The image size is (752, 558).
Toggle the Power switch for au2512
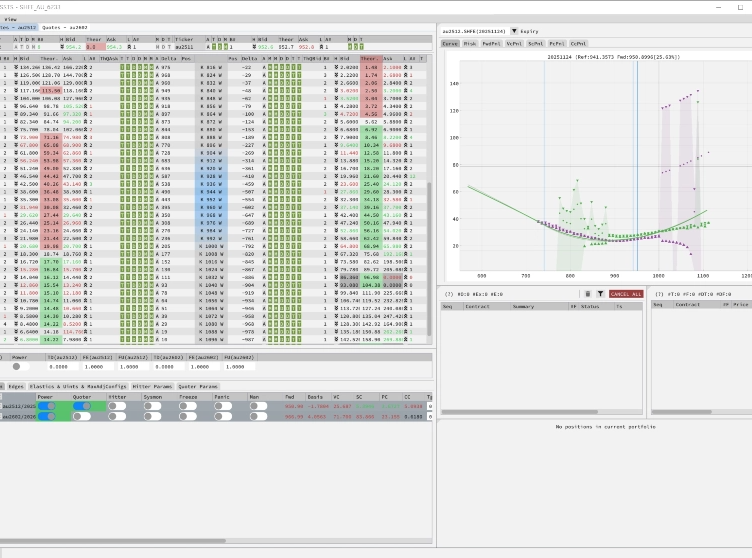[46, 406]
